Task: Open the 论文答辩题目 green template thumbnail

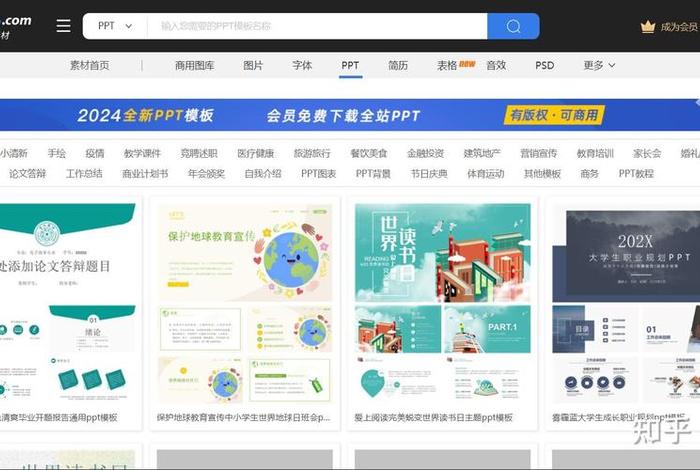Action: [x=68, y=253]
